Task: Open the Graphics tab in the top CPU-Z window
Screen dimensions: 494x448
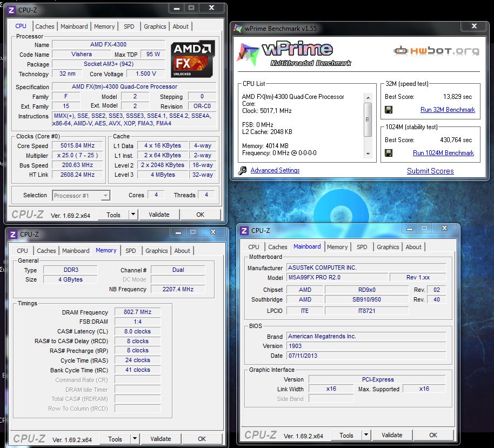Action: point(155,26)
